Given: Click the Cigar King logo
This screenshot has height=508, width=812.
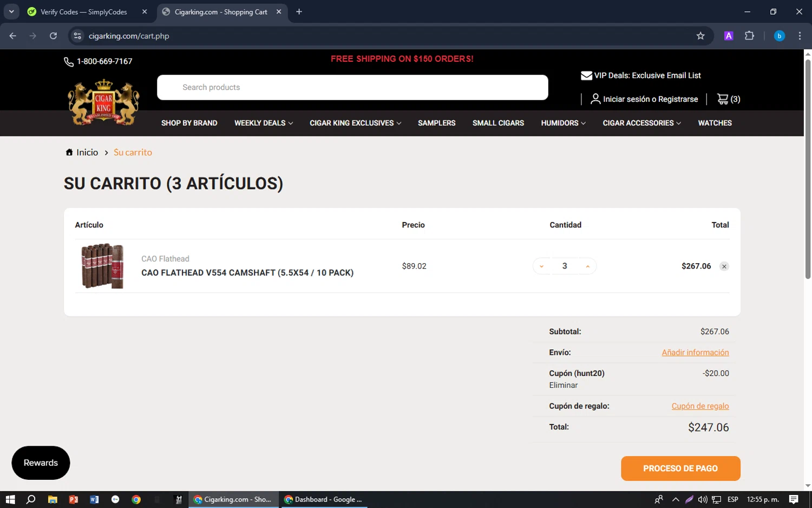Looking at the screenshot, I should pyautogui.click(x=103, y=102).
